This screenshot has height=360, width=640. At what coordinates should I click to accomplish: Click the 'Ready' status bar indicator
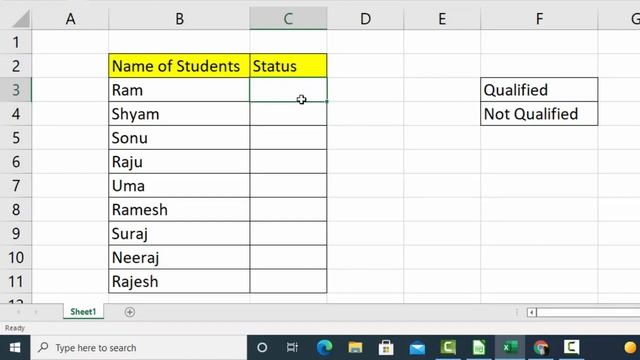[x=15, y=328]
